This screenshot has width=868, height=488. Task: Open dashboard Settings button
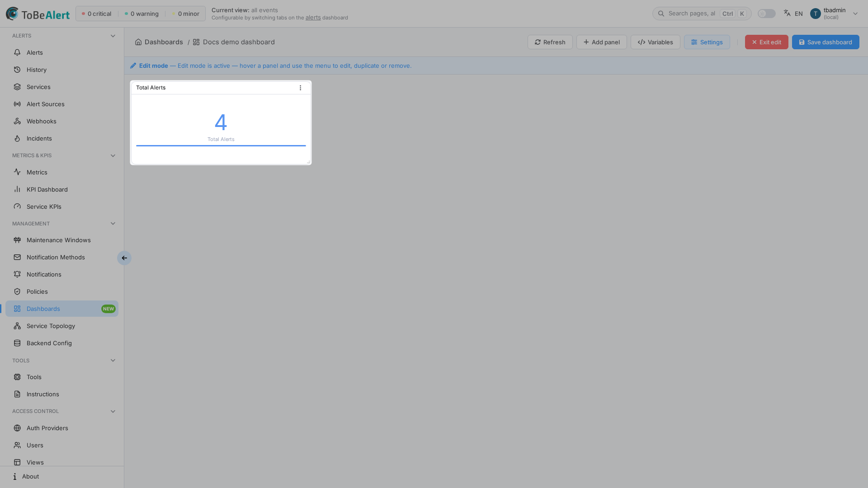point(707,42)
